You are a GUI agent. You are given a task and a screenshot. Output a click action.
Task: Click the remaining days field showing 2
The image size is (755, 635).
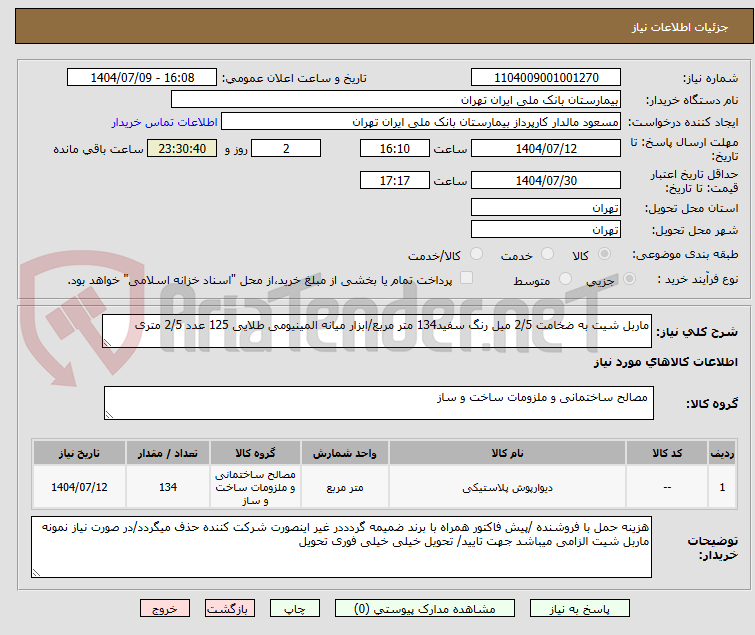286,148
